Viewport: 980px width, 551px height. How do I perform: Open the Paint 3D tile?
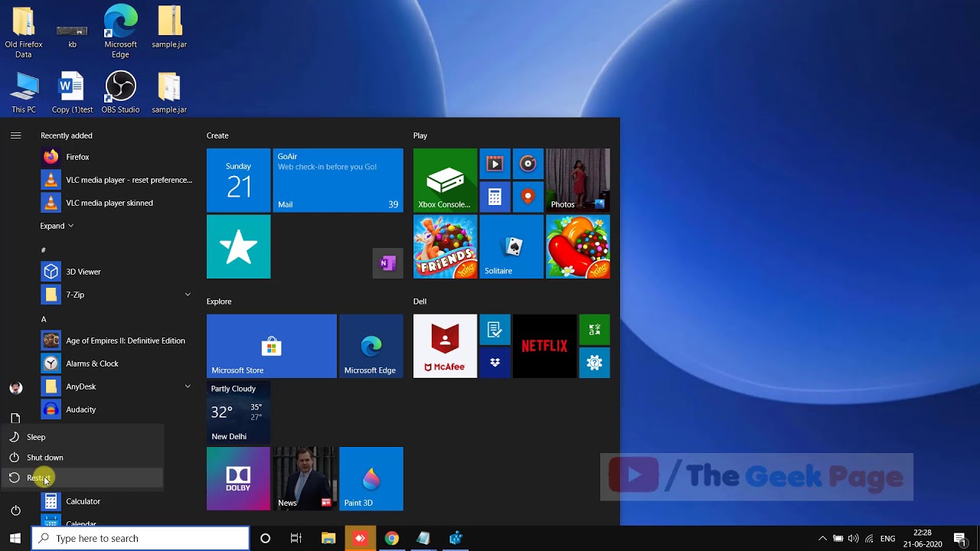pyautogui.click(x=371, y=478)
